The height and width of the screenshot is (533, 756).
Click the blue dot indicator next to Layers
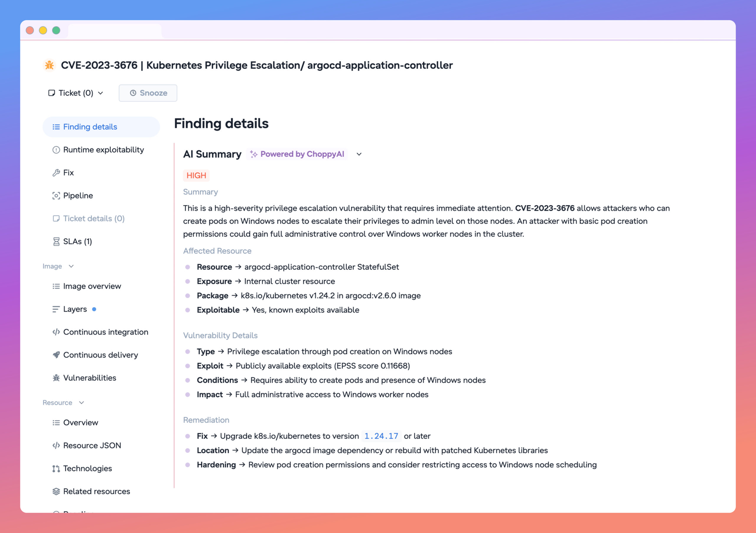(94, 309)
